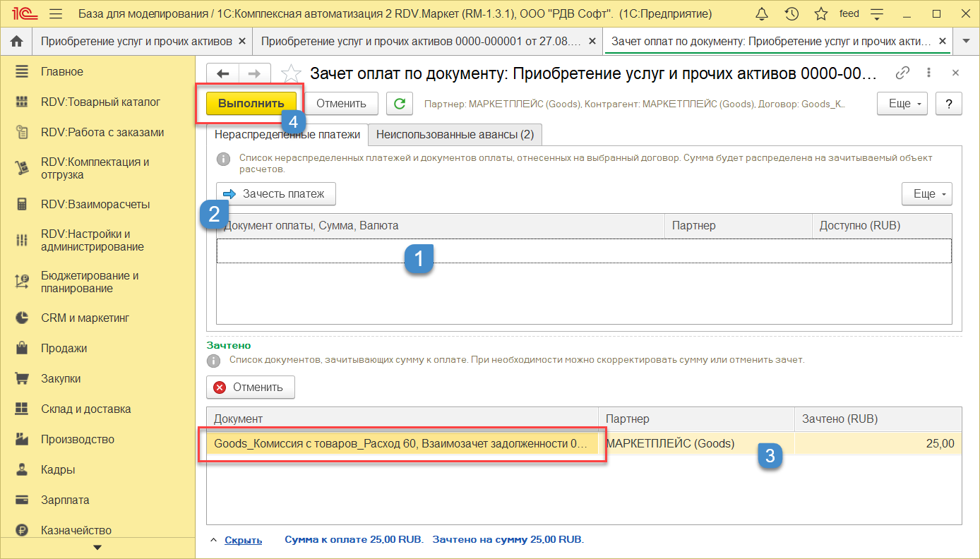
Task: Get a link to this form
Action: point(902,73)
